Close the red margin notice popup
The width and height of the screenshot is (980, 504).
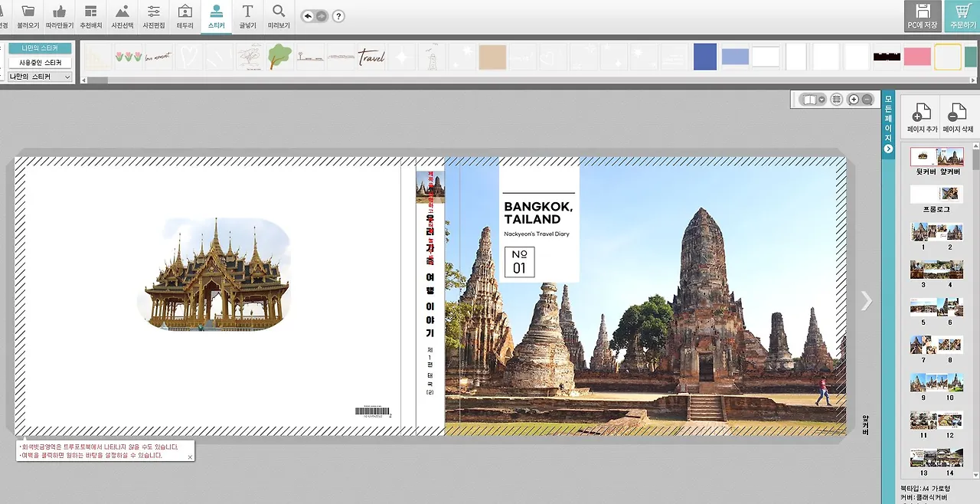190,457
